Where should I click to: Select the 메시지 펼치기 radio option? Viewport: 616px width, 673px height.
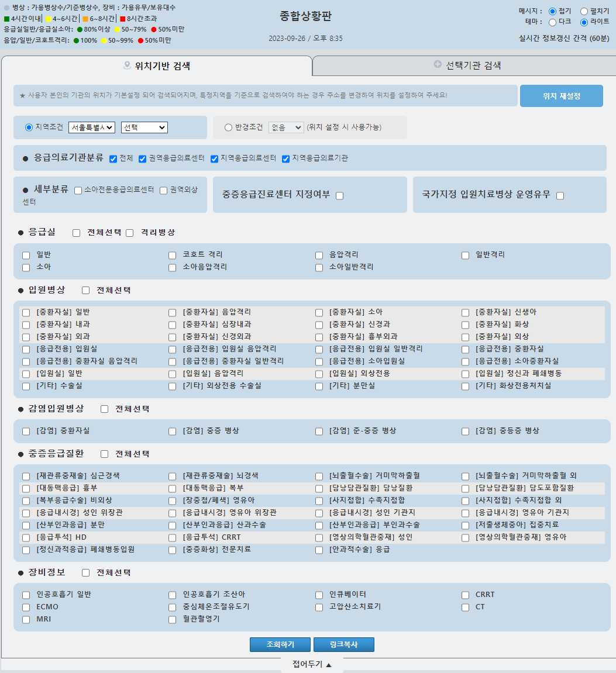(584, 12)
